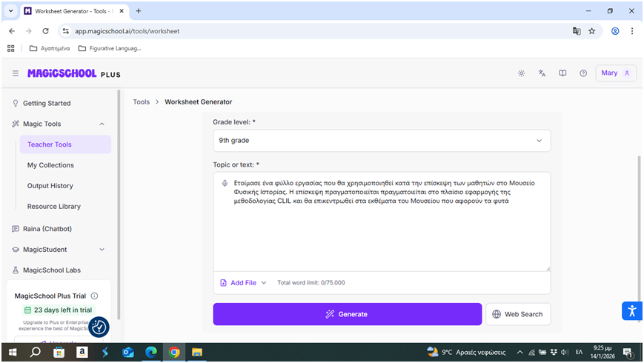The height and width of the screenshot is (363, 644).
Task: Click the info icon beside MagicSchool Plus Trial
Action: click(x=94, y=296)
